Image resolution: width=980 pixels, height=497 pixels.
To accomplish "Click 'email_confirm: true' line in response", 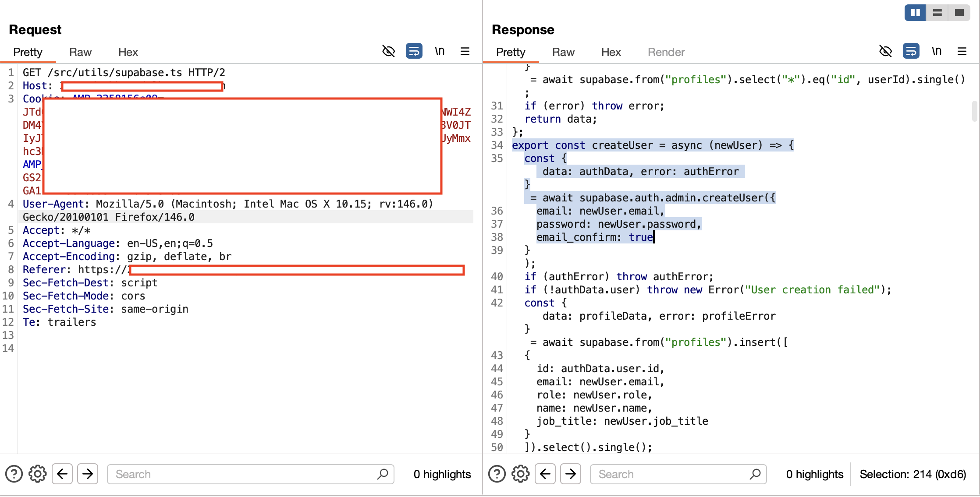I will pyautogui.click(x=595, y=237).
